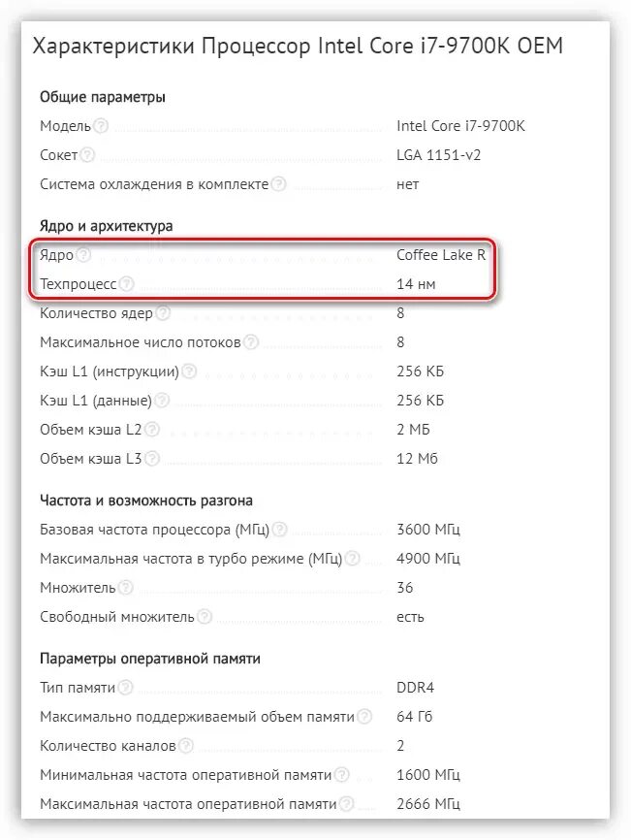Image resolution: width=631 pixels, height=840 pixels.
Task: Open tooltip icon beside Техпроцесс
Action: tap(126, 283)
